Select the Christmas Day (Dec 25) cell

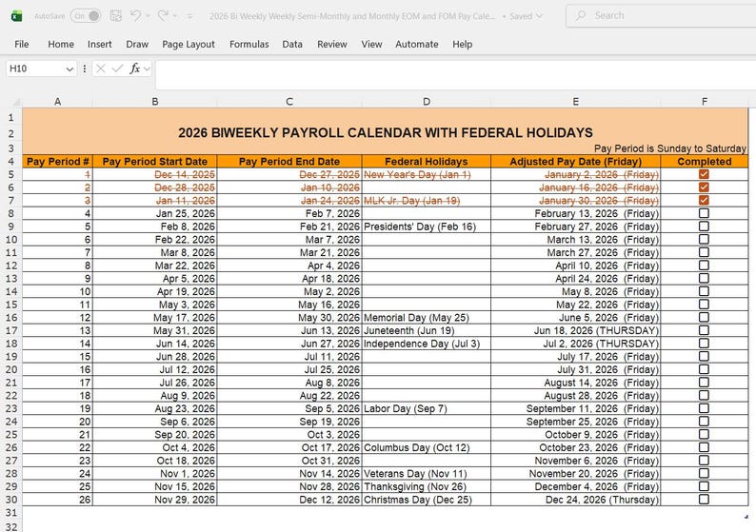coord(427,500)
